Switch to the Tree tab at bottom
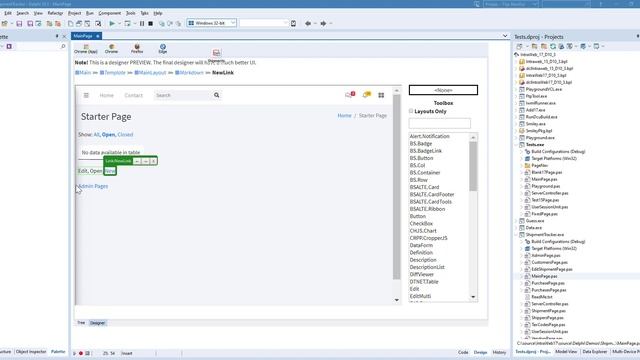This screenshot has width=640, height=360. pyautogui.click(x=81, y=323)
